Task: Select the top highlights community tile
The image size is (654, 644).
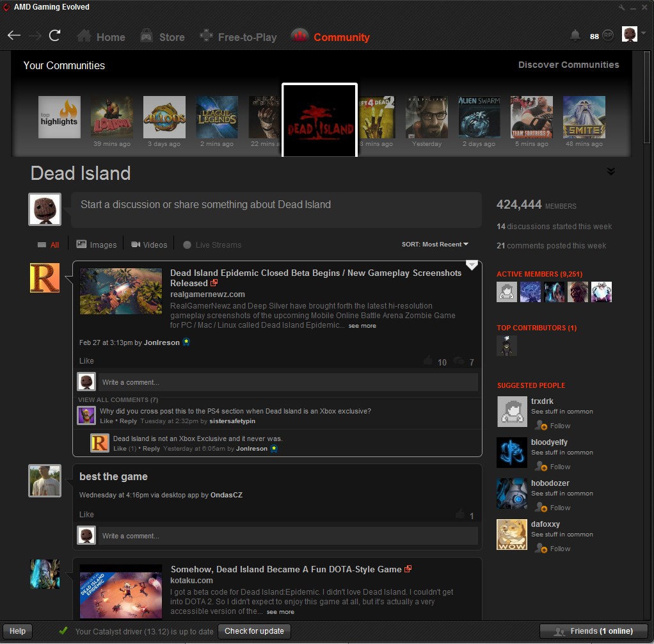Action: pyautogui.click(x=60, y=117)
